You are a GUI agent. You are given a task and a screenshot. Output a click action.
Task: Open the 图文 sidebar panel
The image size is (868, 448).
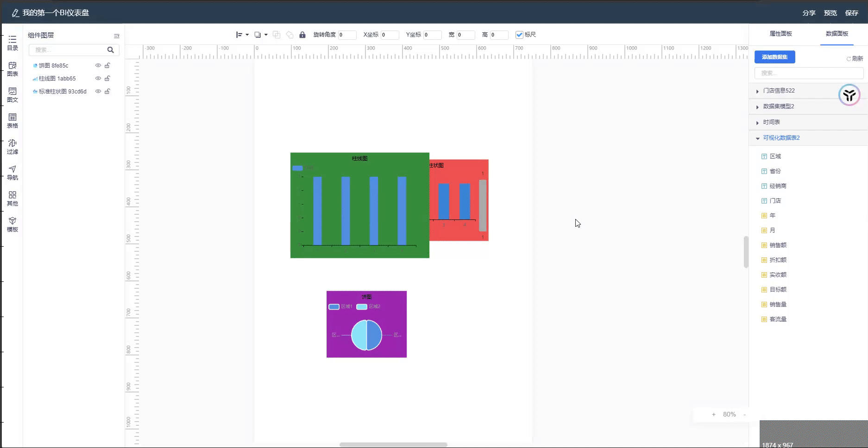coord(13,95)
